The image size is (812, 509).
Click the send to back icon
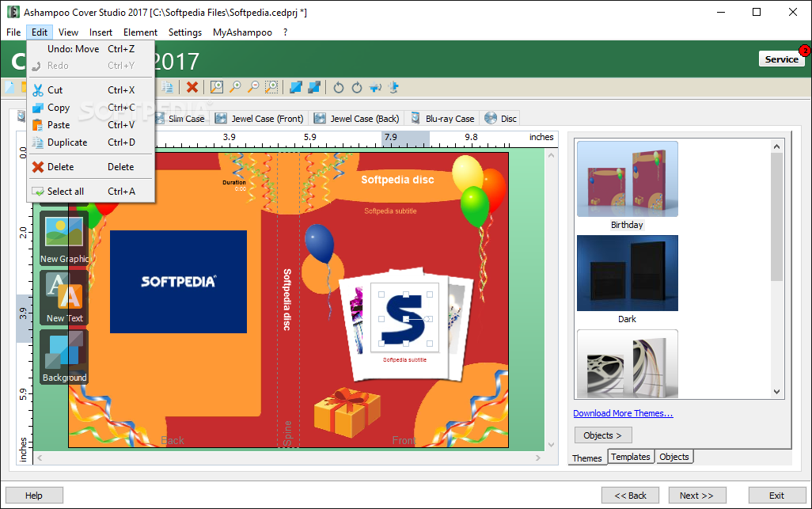[314, 87]
